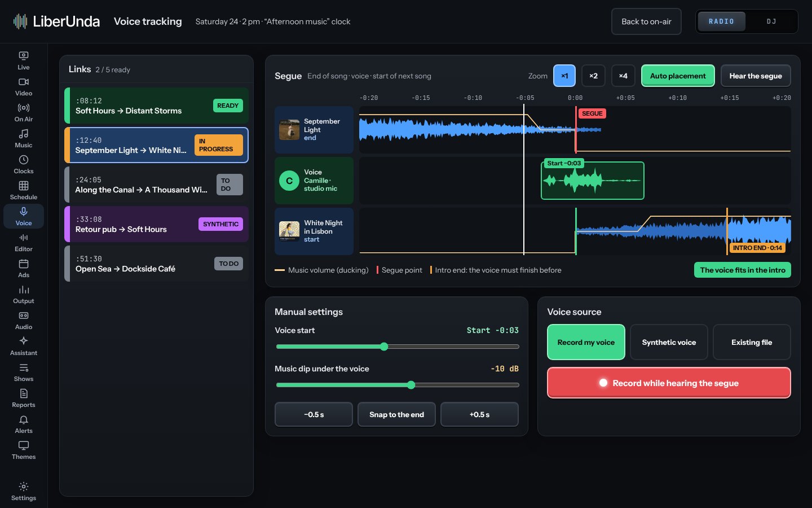Set zoom to ×4
812x508 pixels.
click(x=623, y=76)
